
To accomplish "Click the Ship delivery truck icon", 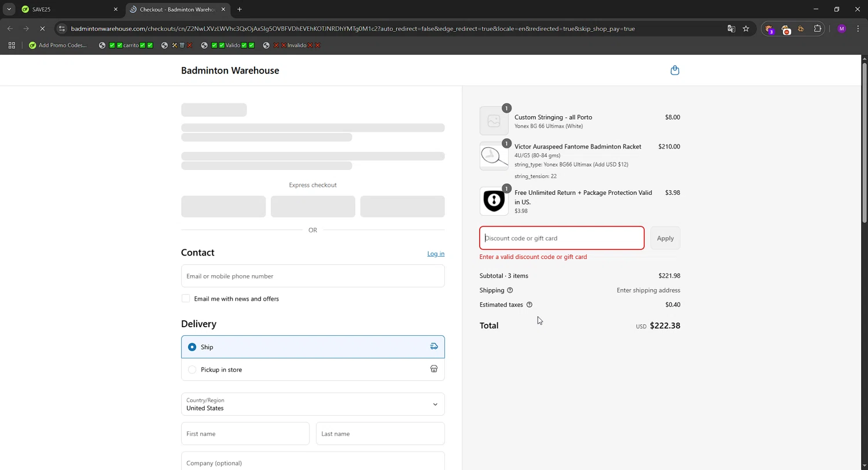I will (434, 346).
